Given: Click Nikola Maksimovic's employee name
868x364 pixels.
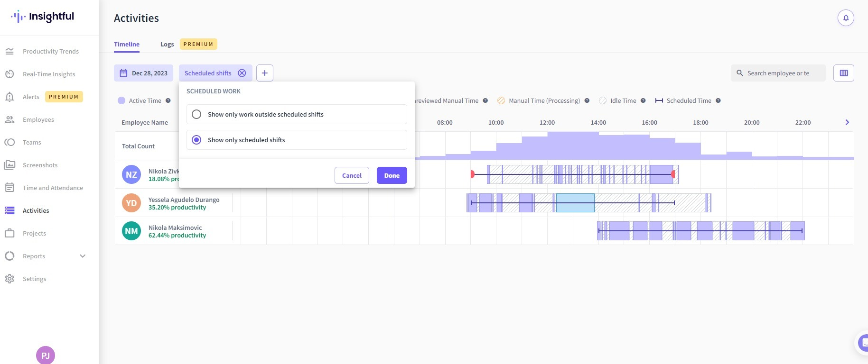Looking at the screenshot, I should tap(175, 227).
